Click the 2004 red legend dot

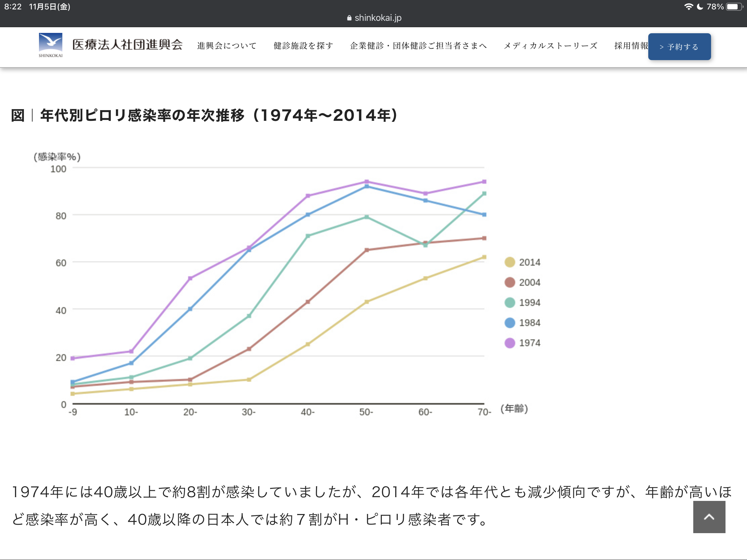coord(509,283)
